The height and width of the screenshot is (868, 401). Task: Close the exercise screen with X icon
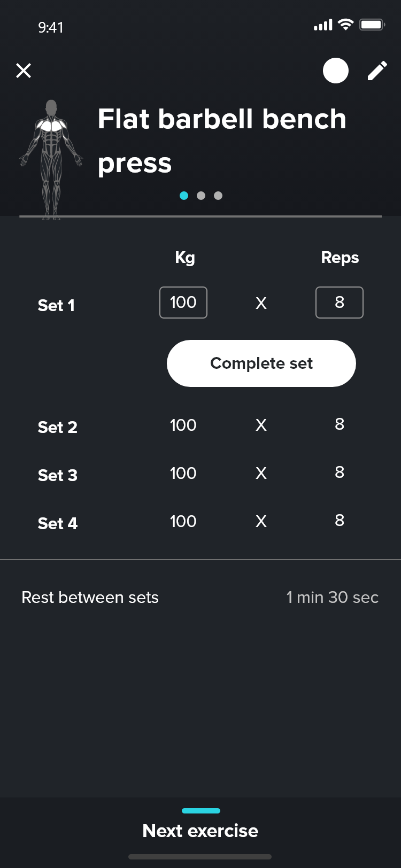click(x=24, y=71)
